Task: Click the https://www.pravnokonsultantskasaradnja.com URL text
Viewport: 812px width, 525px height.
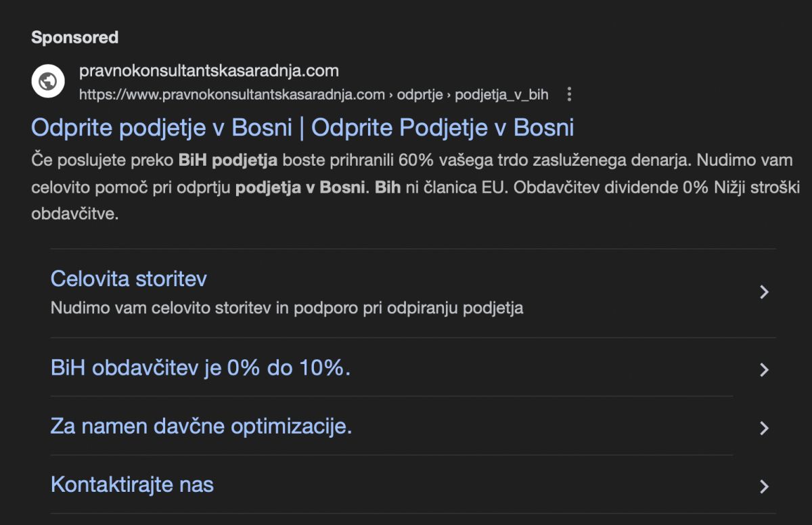Action: click(x=232, y=95)
